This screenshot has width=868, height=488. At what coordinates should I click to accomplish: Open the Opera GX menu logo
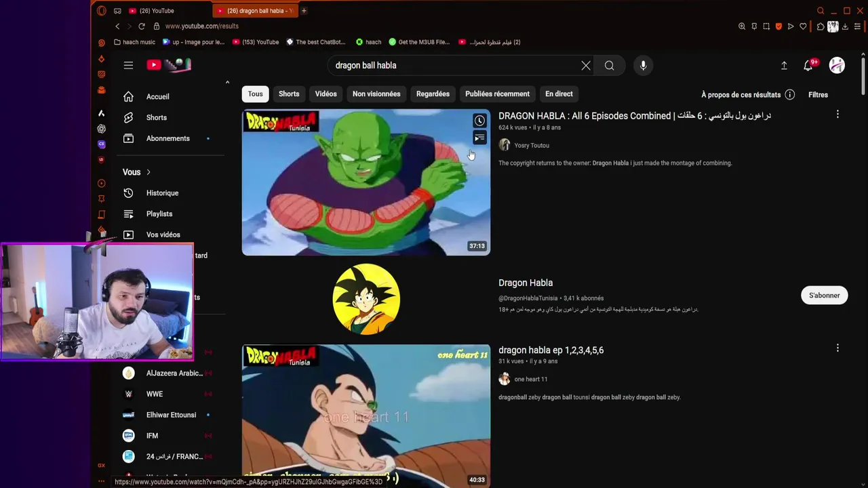102,10
